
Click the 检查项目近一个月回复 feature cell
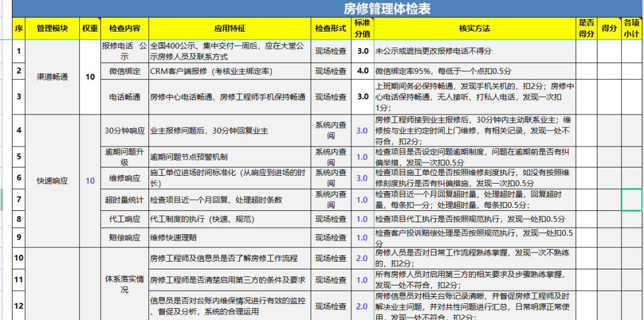(230, 200)
